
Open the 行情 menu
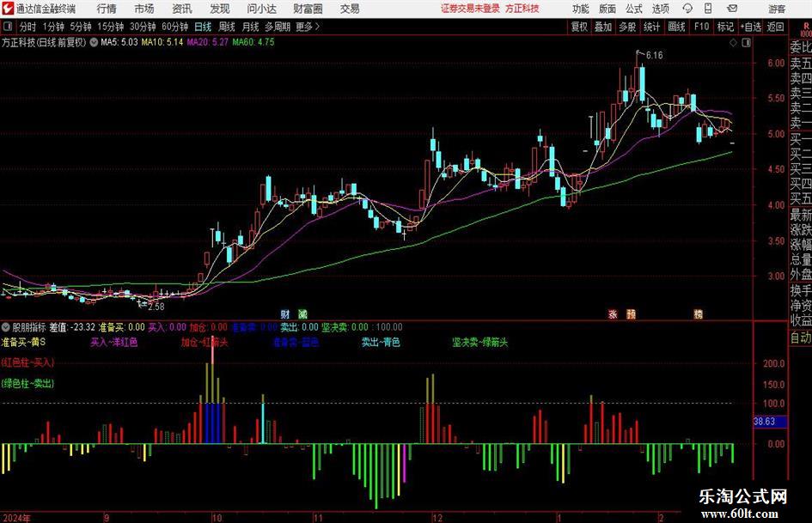[107, 9]
